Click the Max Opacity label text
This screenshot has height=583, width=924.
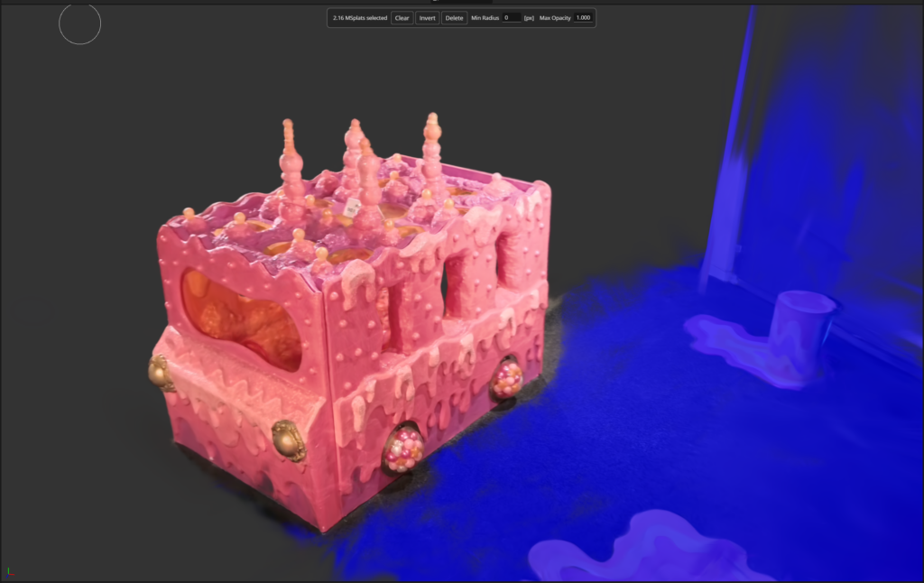point(555,18)
